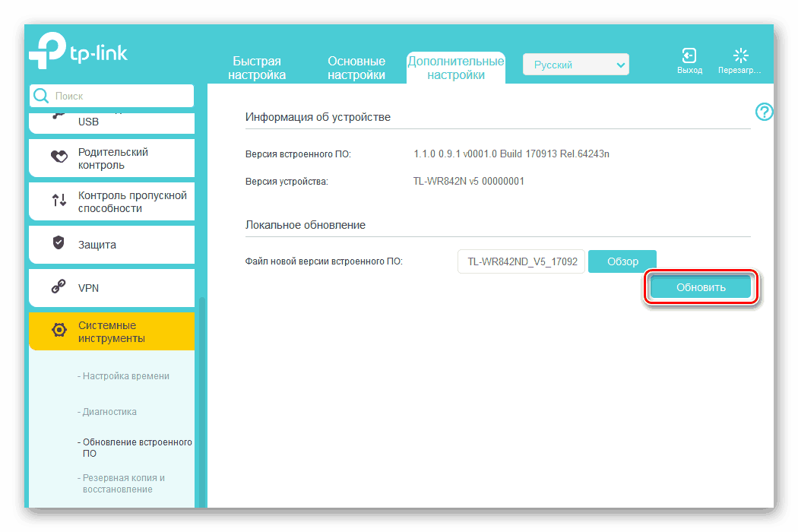Select the Дополнительные настройки tab
This screenshot has width=798, height=532.
(x=456, y=68)
